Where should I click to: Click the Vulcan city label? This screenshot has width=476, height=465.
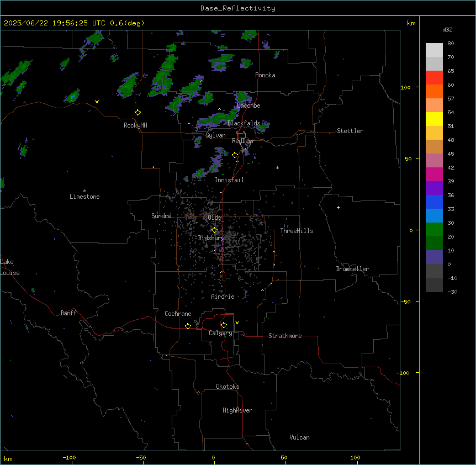point(299,437)
